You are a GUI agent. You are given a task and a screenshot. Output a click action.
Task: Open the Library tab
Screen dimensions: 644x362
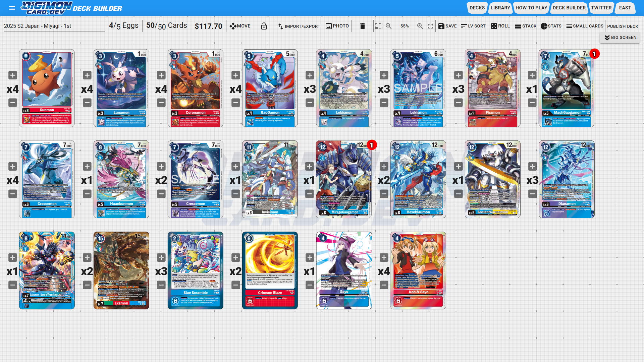pyautogui.click(x=500, y=8)
